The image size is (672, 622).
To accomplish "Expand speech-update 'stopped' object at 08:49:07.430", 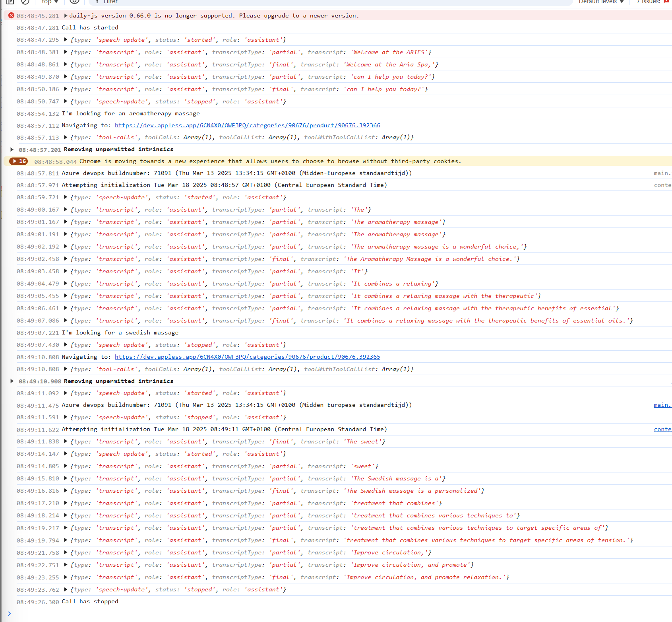I will click(66, 345).
